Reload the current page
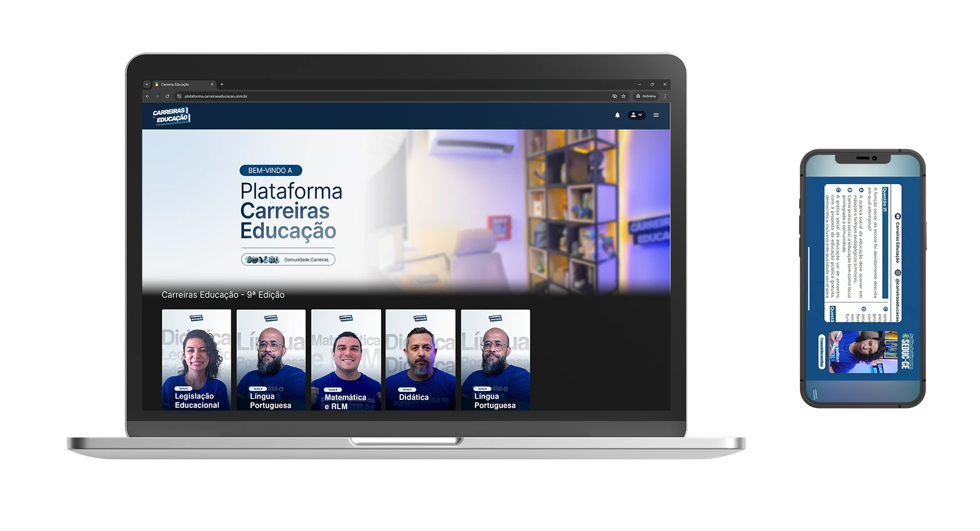Viewport: 980px width, 531px height. coord(167,96)
